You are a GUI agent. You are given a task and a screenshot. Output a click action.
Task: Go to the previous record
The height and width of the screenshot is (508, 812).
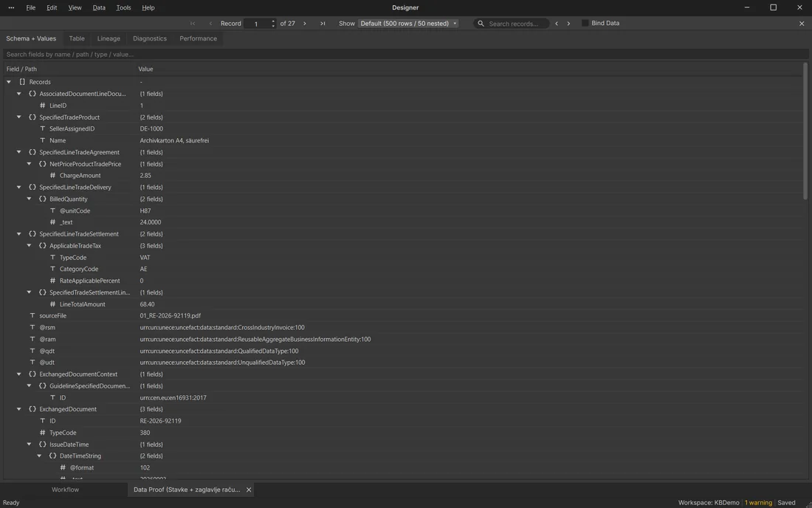pyautogui.click(x=210, y=24)
